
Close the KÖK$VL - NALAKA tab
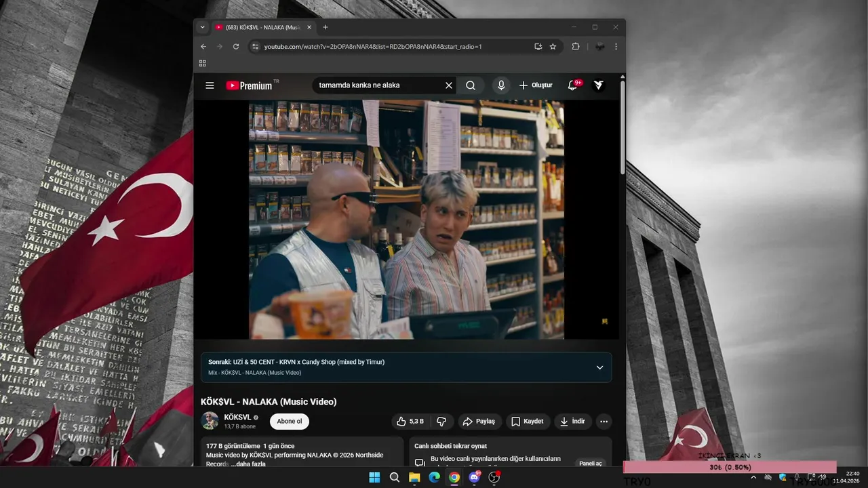(x=309, y=27)
